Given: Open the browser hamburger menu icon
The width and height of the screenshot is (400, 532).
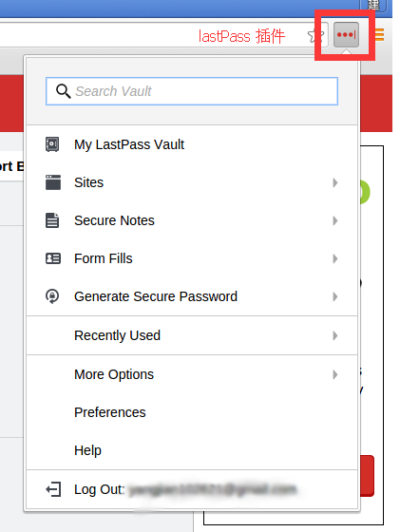Looking at the screenshot, I should click(x=379, y=35).
